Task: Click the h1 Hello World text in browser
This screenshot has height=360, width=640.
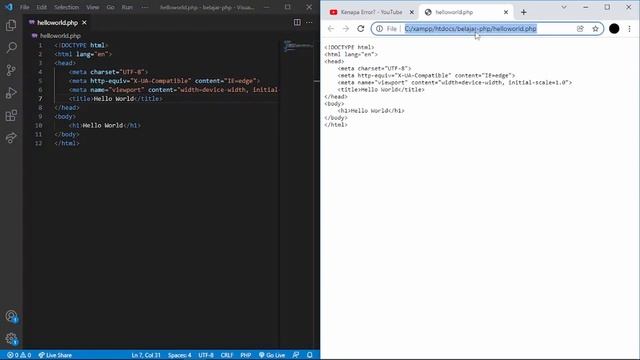Action: [x=371, y=111]
